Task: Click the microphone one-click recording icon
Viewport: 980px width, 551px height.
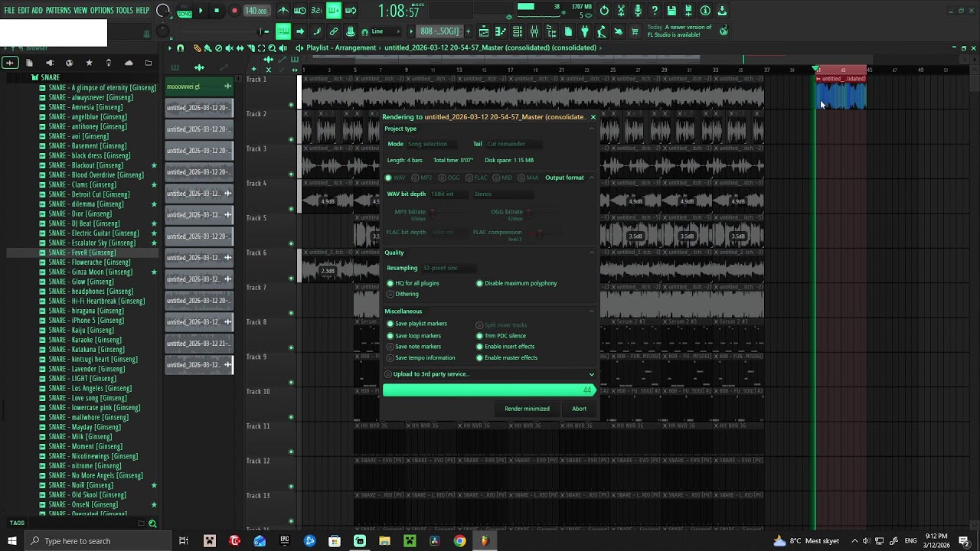Action: 638,11
